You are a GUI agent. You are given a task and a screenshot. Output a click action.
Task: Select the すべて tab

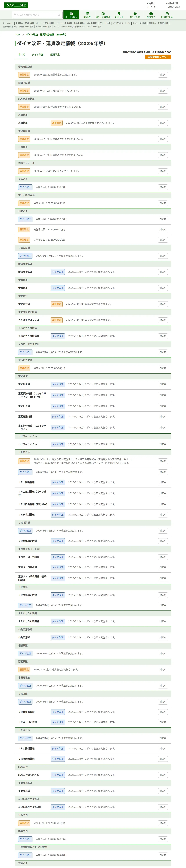[x=22, y=55]
